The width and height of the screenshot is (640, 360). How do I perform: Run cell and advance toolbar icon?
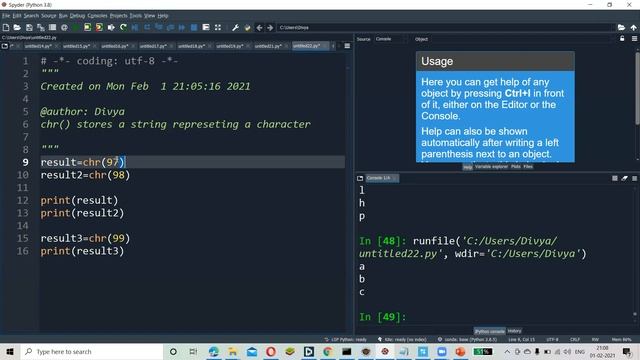pos(99,27)
